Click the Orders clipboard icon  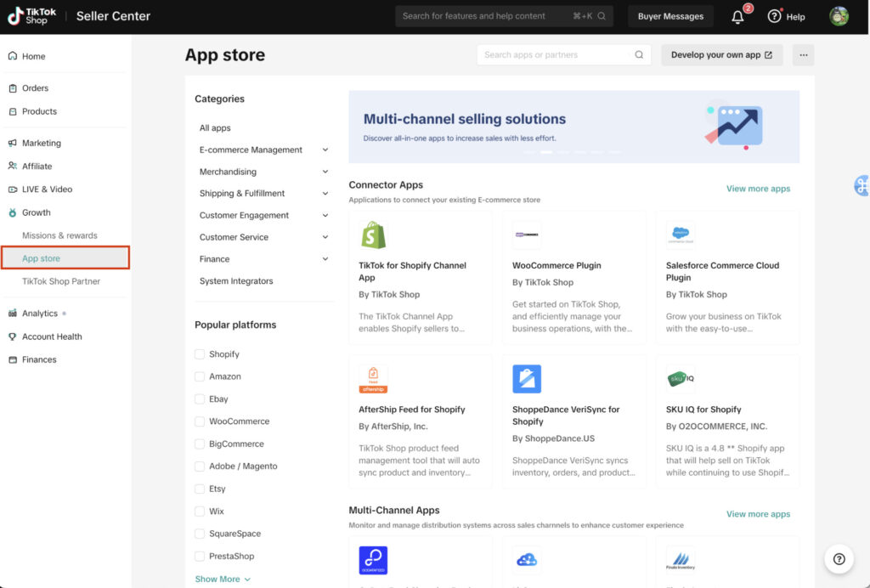click(12, 88)
